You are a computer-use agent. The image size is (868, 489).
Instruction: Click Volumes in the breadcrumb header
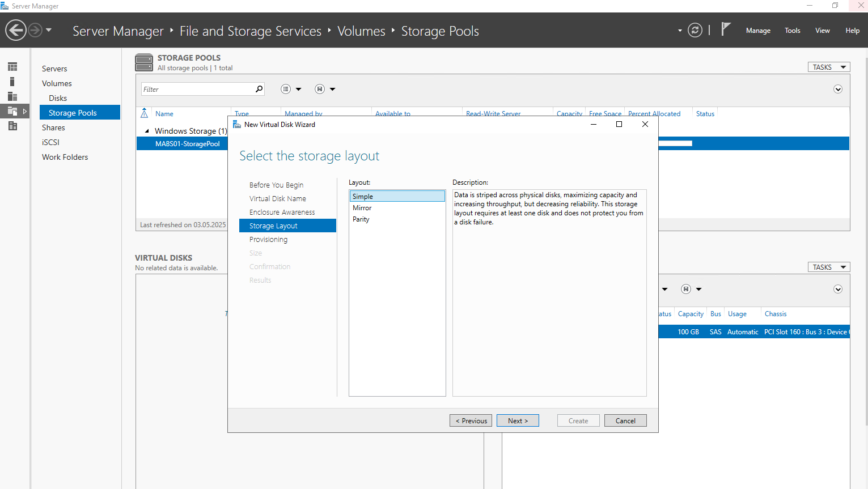click(x=361, y=31)
